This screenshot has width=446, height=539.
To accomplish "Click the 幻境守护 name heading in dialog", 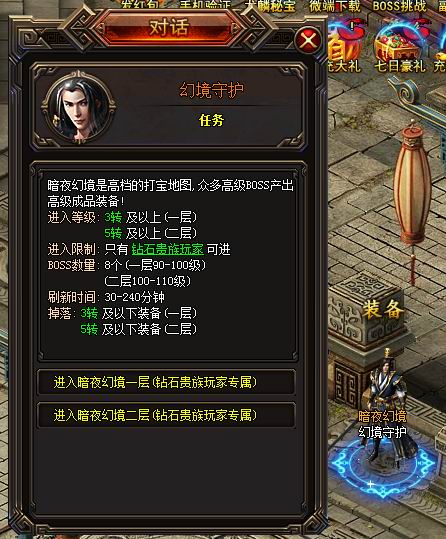I will click(x=211, y=90).
